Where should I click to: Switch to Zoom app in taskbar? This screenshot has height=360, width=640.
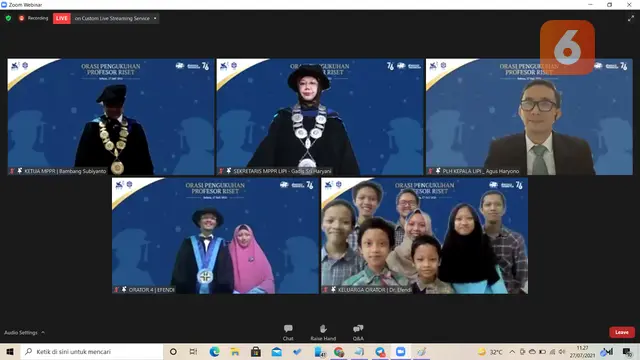coord(401,351)
